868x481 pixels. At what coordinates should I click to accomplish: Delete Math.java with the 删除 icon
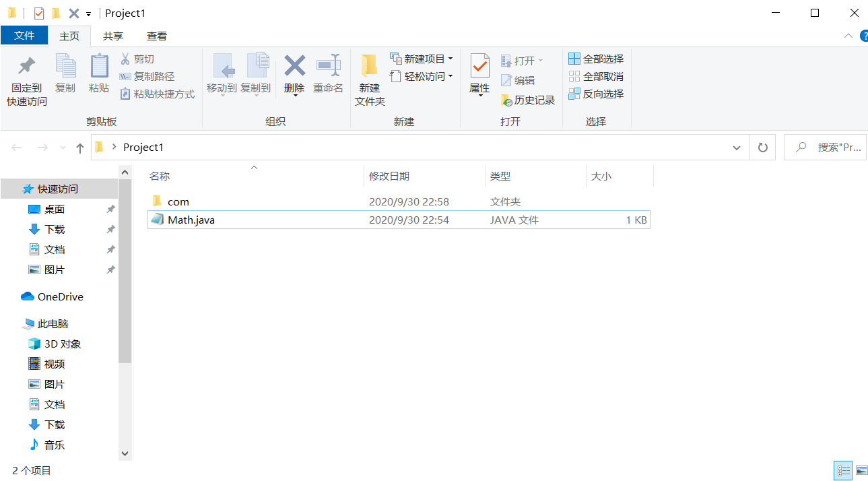tap(294, 74)
